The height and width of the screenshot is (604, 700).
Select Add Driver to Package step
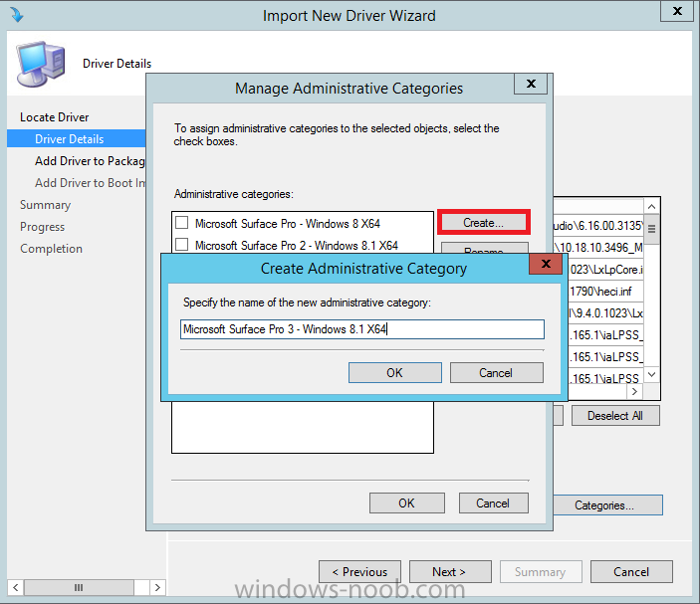(x=90, y=161)
